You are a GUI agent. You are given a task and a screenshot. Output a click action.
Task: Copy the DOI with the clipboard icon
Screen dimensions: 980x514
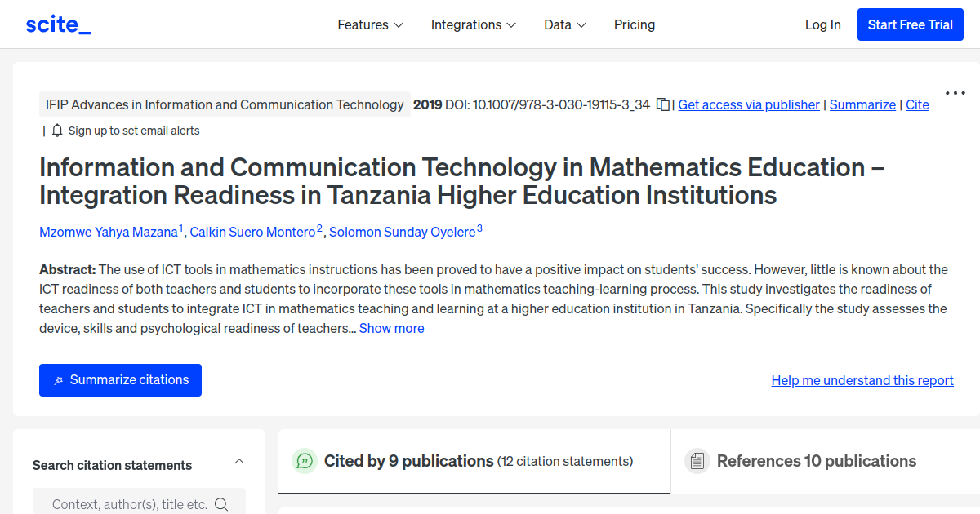(x=663, y=104)
